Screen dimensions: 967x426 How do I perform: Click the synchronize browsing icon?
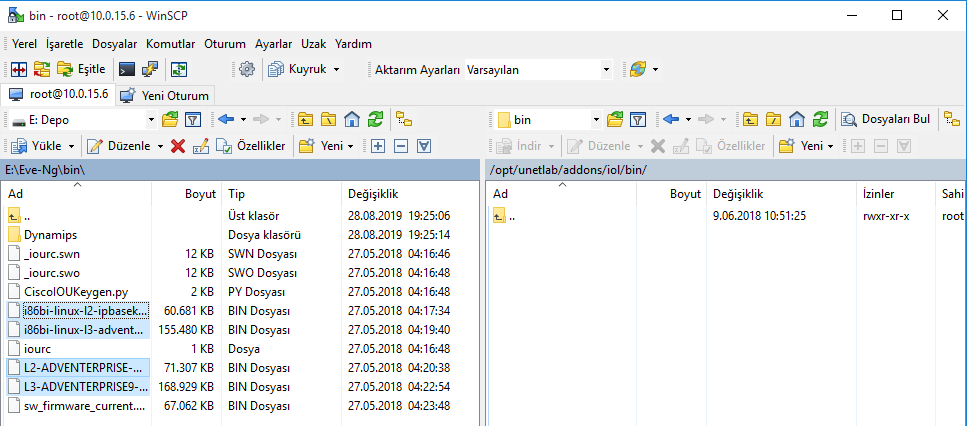tap(179, 70)
